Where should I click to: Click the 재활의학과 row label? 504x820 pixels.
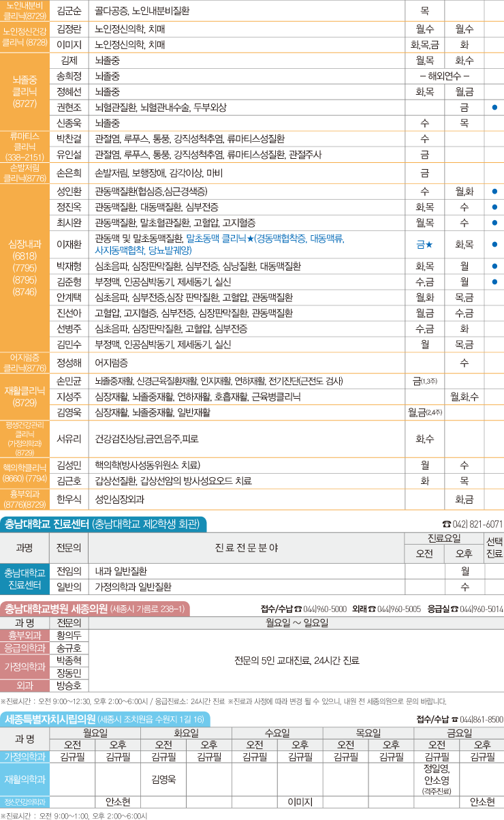[x=25, y=779]
